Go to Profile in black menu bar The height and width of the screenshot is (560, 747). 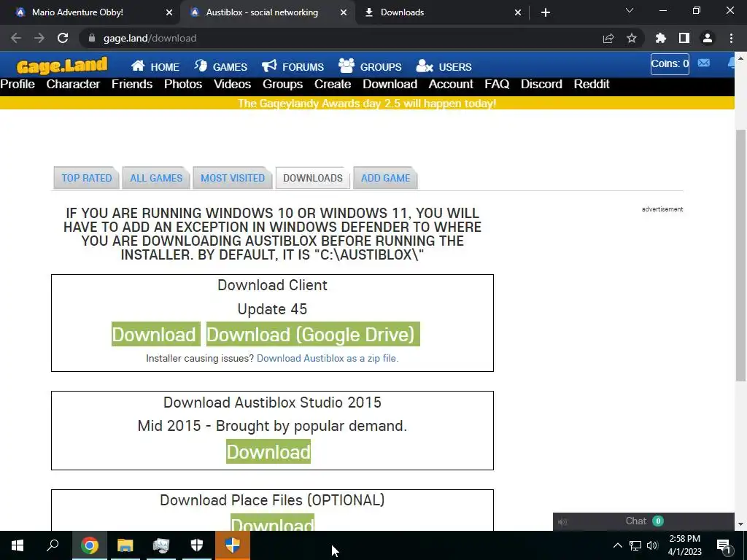[18, 85]
